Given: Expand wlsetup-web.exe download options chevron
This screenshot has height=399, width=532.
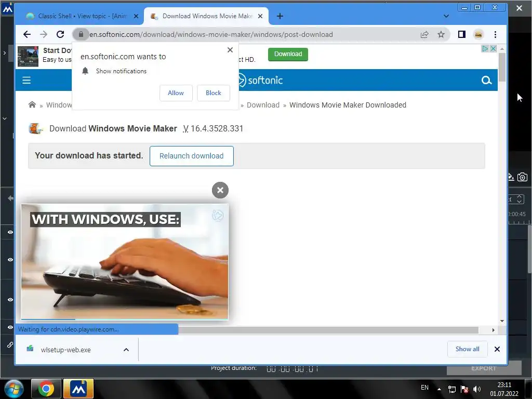Looking at the screenshot, I should (126, 350).
